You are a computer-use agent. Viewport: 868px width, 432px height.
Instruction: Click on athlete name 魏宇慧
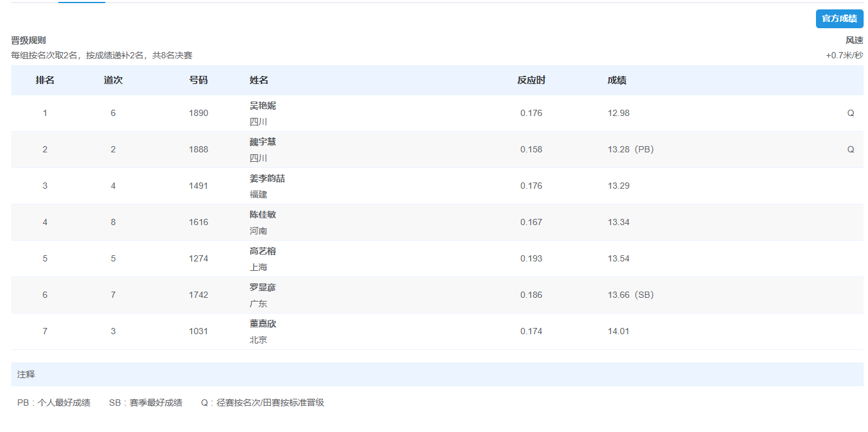[x=263, y=142]
